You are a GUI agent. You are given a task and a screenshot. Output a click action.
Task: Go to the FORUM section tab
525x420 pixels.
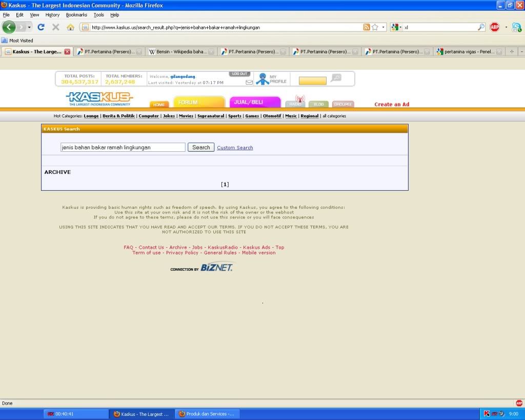click(199, 102)
